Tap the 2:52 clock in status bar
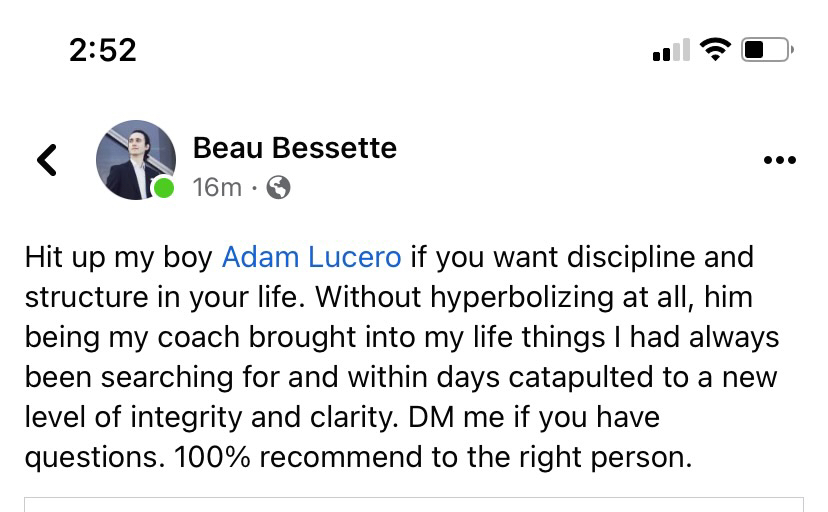This screenshot has height=512, width=828. pyautogui.click(x=103, y=49)
